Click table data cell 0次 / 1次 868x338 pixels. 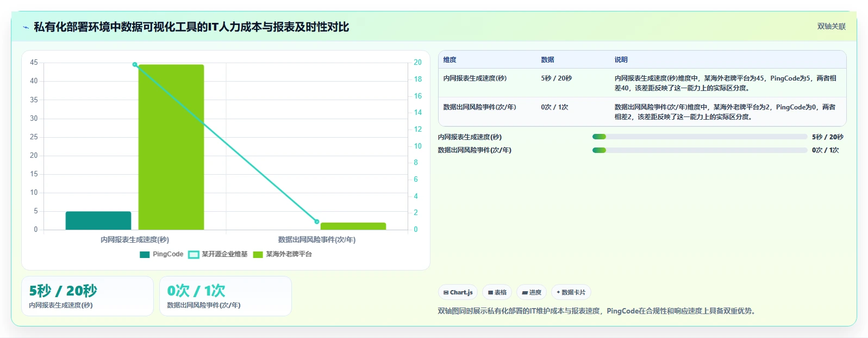554,107
